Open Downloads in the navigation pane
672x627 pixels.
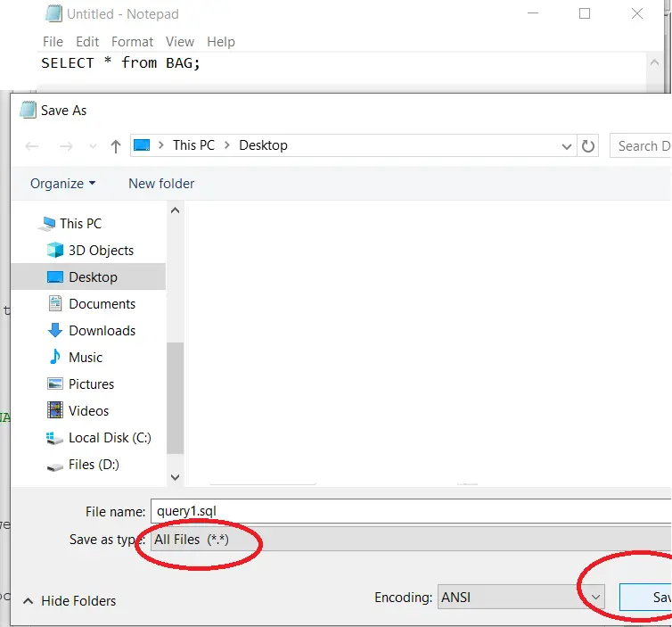click(102, 331)
